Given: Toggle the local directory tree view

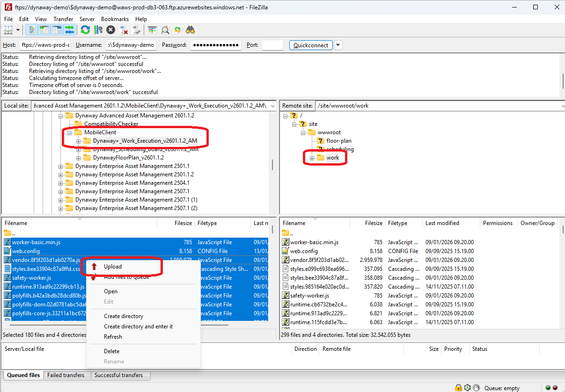Looking at the screenshot, I should [44, 30].
